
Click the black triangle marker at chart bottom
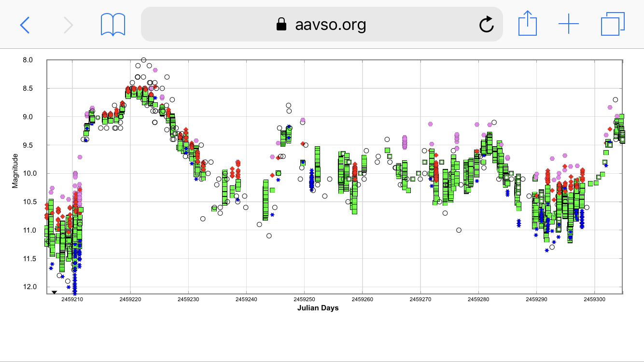pos(55,292)
